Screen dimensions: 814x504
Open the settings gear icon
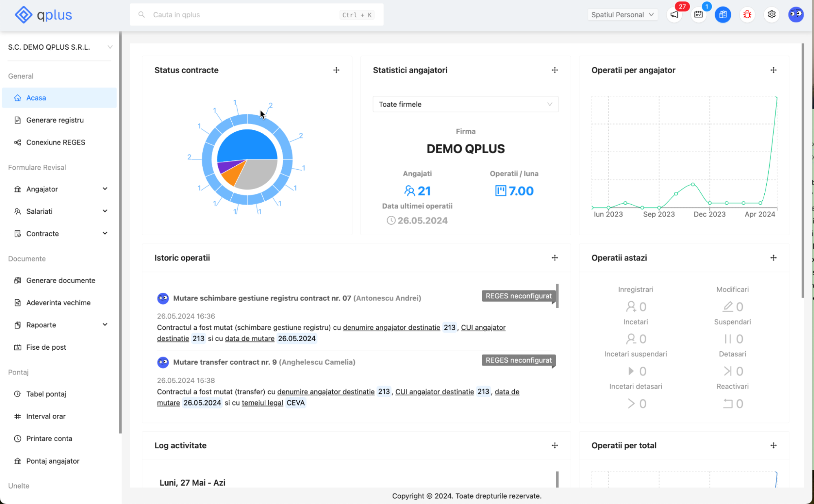tap(772, 15)
